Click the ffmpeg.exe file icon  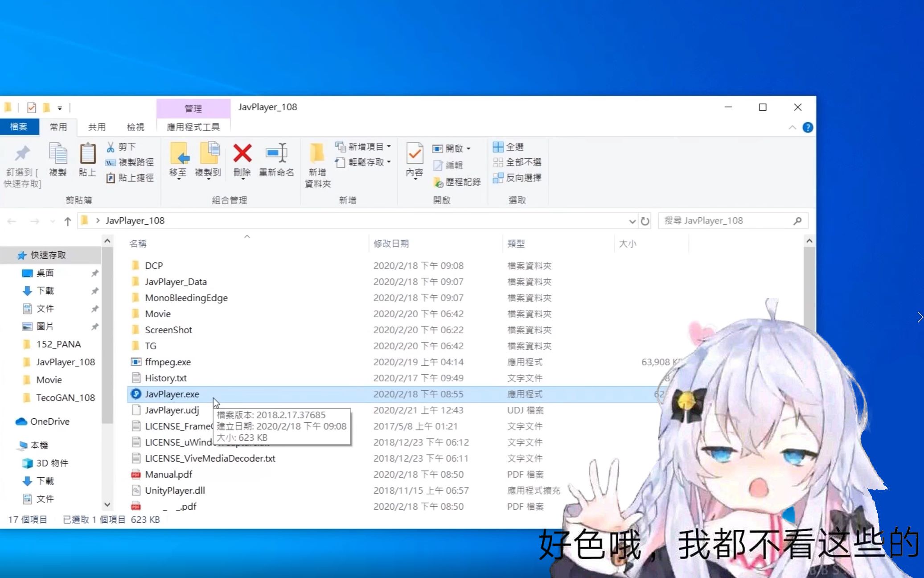[136, 362]
